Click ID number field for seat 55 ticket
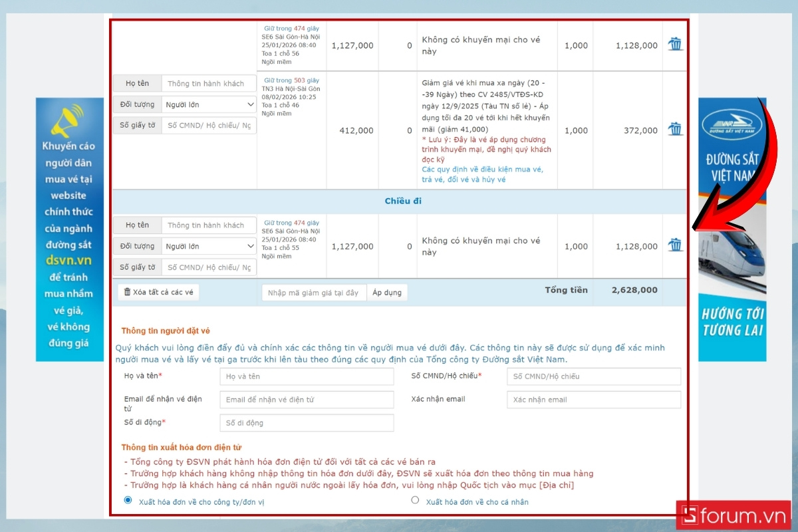 point(209,267)
